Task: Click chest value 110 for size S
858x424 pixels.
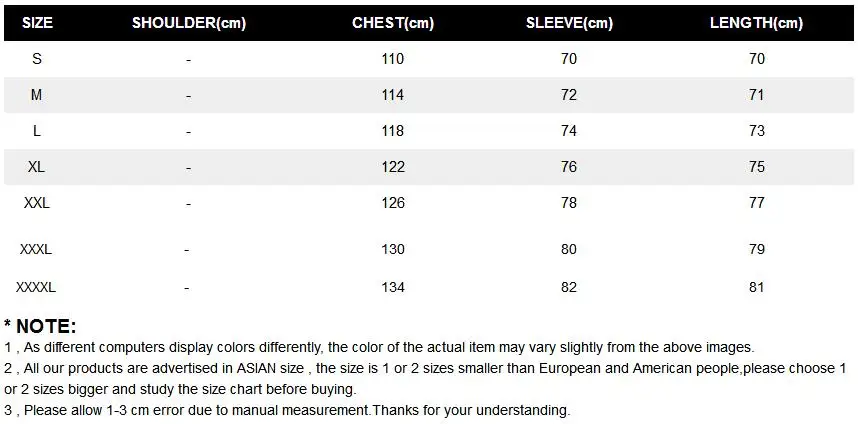Action: [x=393, y=59]
